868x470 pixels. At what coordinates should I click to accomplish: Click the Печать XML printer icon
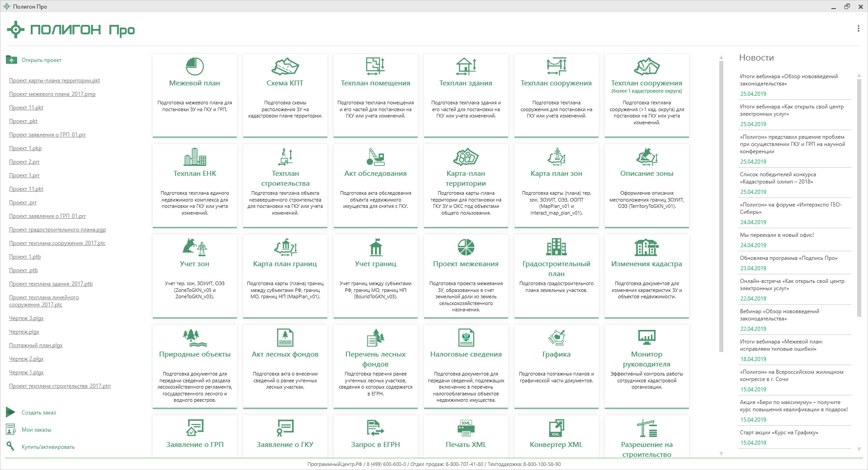pos(466,428)
